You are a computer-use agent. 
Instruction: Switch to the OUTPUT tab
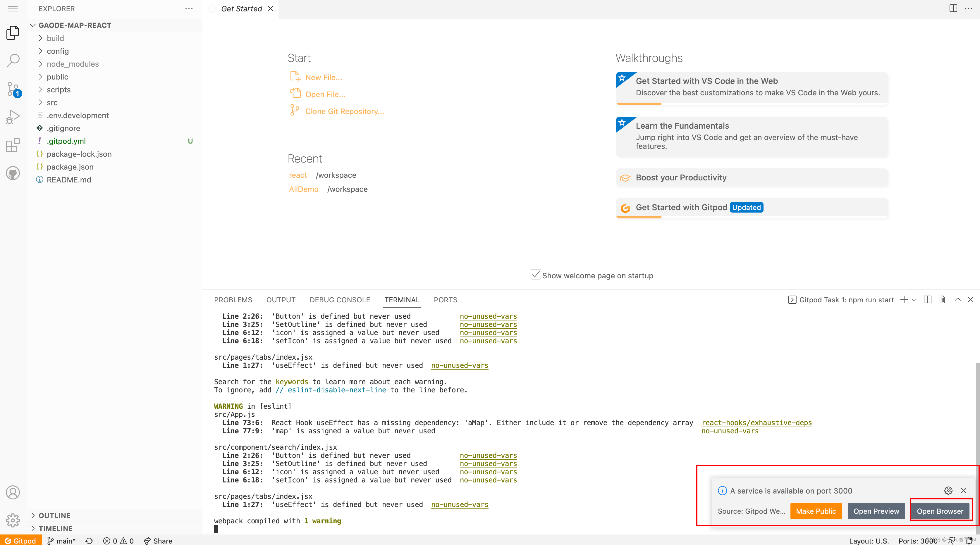click(x=281, y=300)
